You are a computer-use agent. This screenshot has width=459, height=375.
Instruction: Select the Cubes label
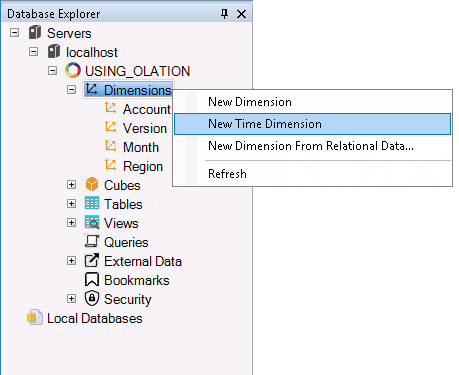(x=122, y=185)
